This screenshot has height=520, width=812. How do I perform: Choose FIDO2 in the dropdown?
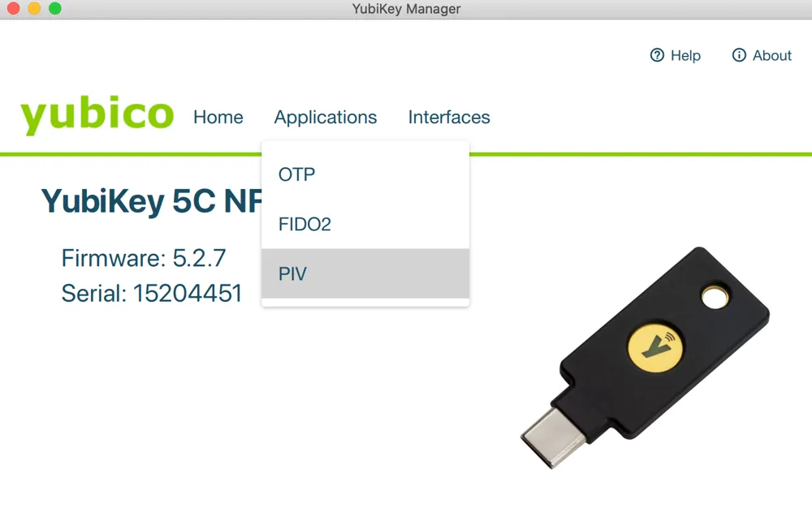click(365, 224)
